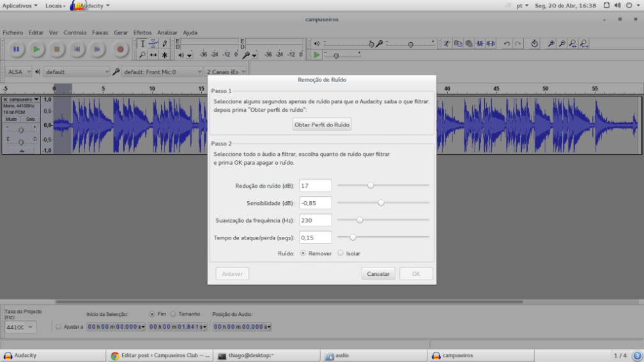Image resolution: width=644 pixels, height=362 pixels.
Task: Click the Undo arrow icon
Action: (x=507, y=44)
